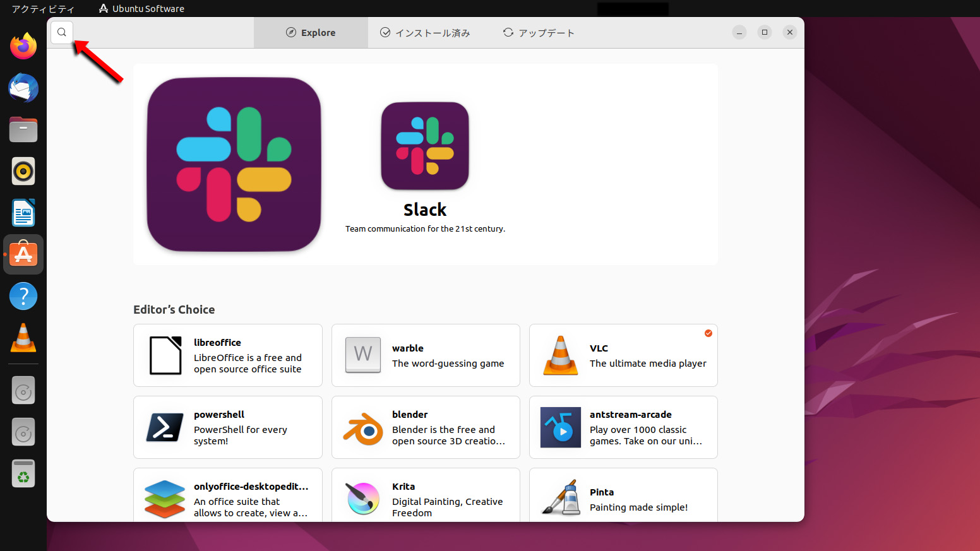Open Rhythmbox from the dock
Viewport: 980px width, 551px height.
click(23, 171)
